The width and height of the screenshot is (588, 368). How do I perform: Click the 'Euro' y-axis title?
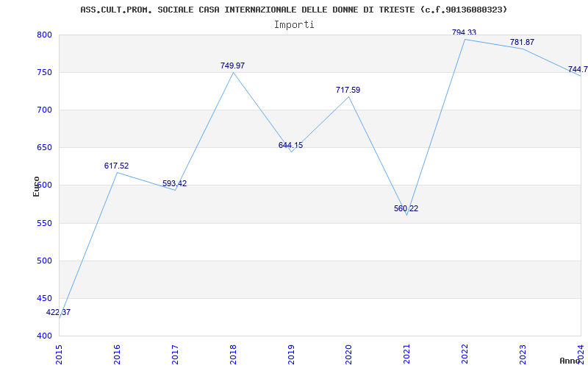click(36, 186)
